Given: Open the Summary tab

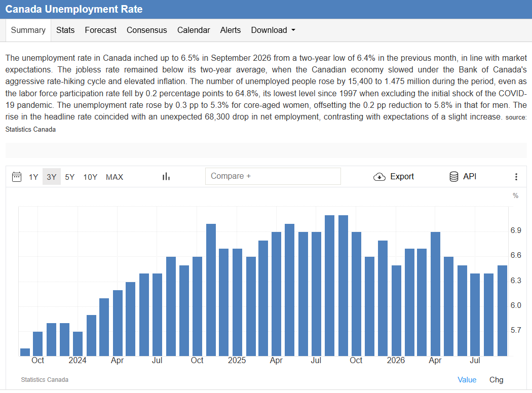Looking at the screenshot, I should pyautogui.click(x=28, y=30).
